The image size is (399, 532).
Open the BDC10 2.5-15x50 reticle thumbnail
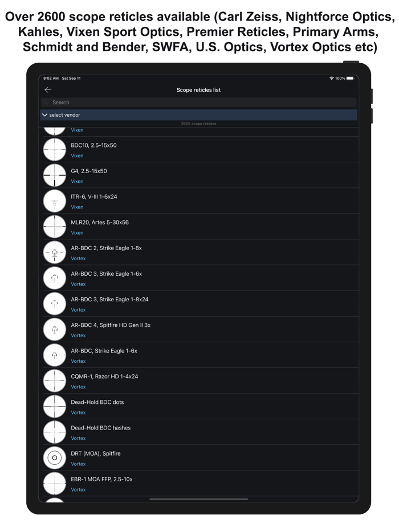54,150
